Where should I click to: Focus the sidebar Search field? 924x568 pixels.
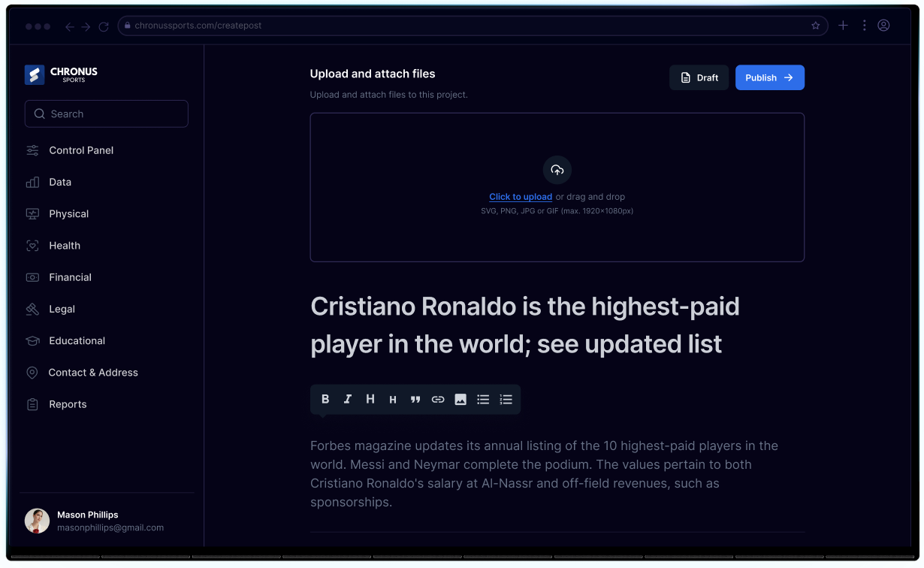pyautogui.click(x=107, y=114)
